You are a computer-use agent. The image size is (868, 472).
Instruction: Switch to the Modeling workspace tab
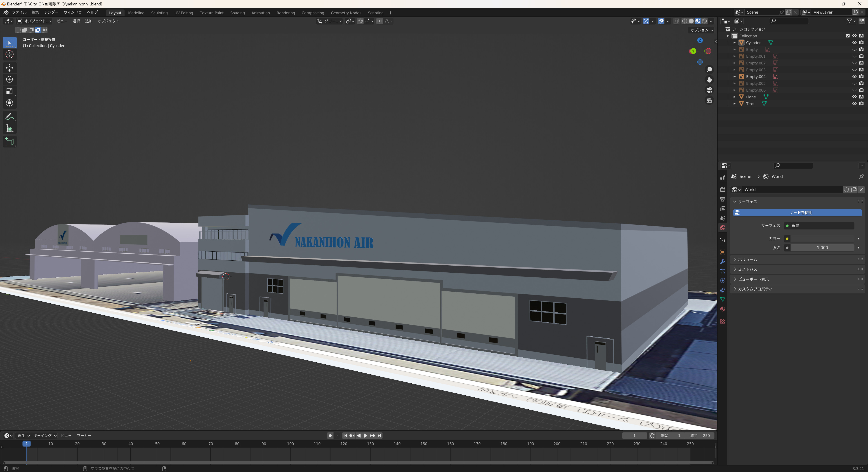coord(136,13)
